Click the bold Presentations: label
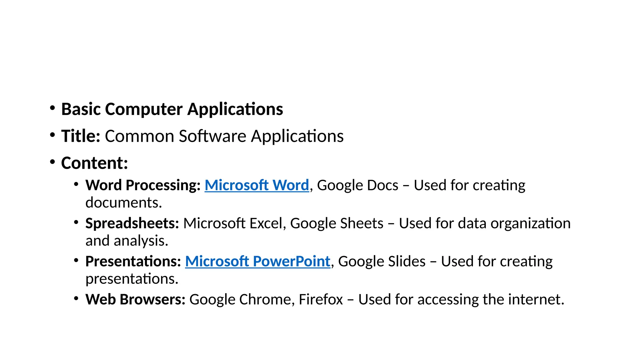 click(133, 261)
